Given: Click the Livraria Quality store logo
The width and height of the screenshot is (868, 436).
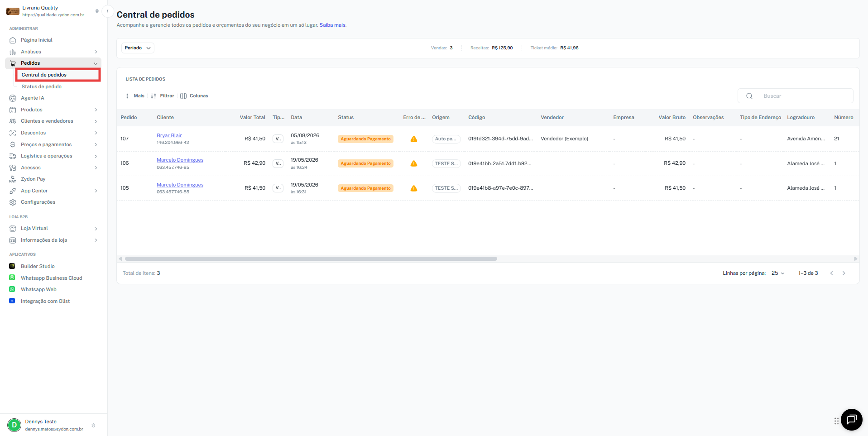Looking at the screenshot, I should pyautogui.click(x=13, y=11).
